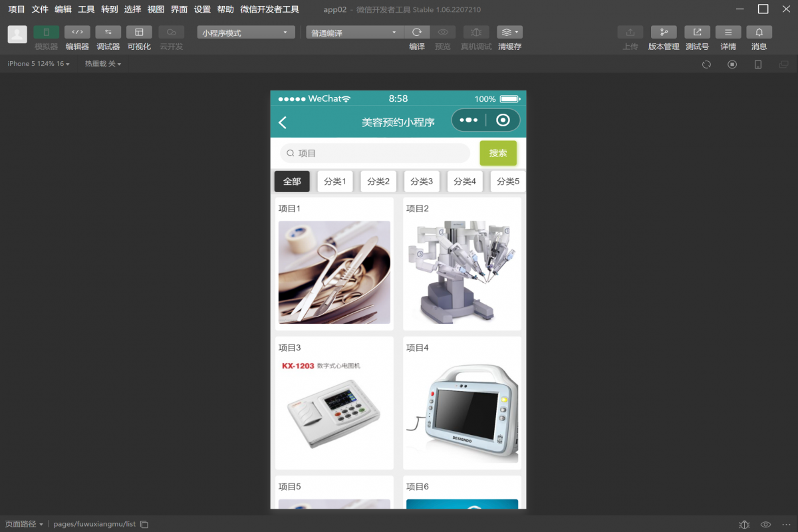Viewport: 798px width, 532px height.
Task: Open the 项目2 surgical robot thumbnail
Action: [x=462, y=273]
